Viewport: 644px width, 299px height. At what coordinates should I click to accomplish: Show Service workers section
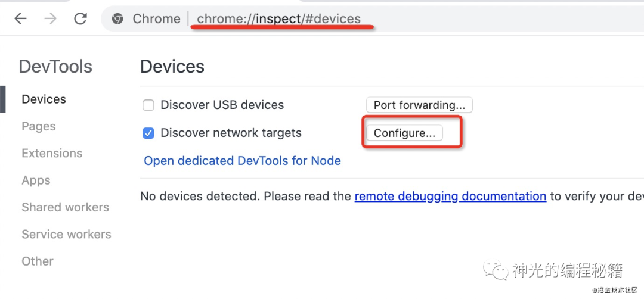click(66, 235)
